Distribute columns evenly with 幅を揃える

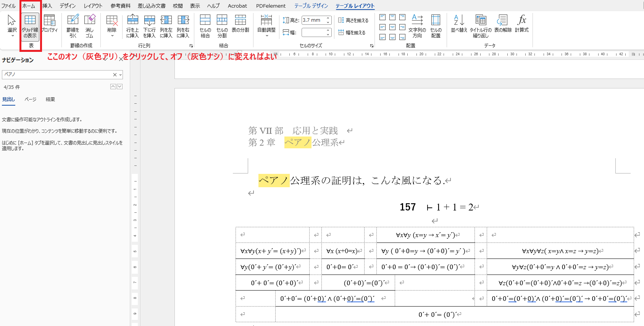[352, 32]
